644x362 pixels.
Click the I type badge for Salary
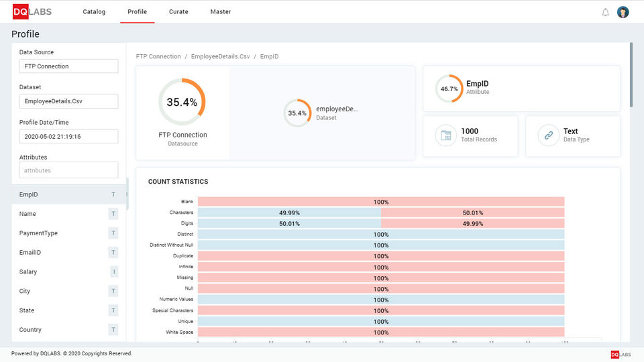tap(113, 271)
